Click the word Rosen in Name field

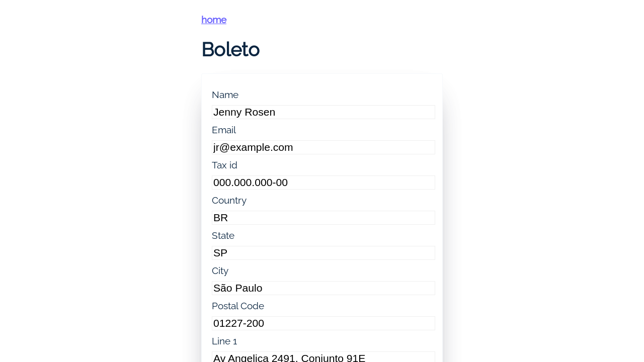tap(260, 112)
